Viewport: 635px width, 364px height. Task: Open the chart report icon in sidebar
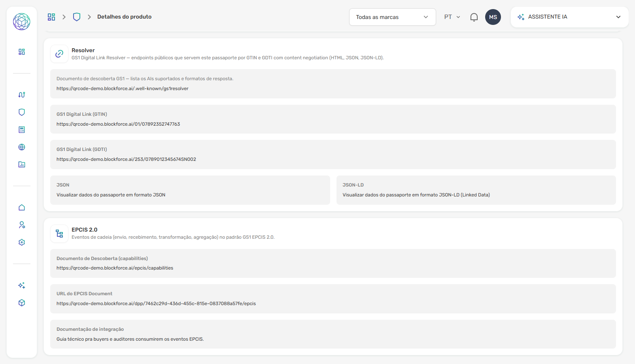tap(22, 164)
